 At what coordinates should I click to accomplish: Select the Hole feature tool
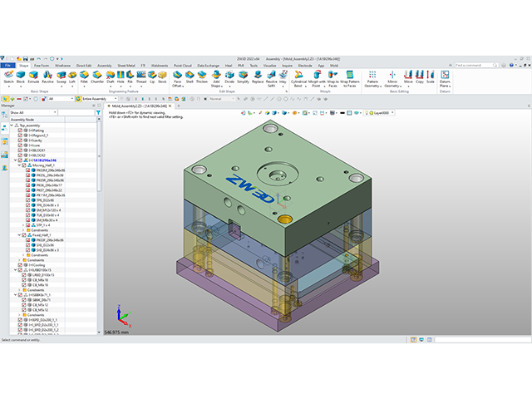pos(121,77)
